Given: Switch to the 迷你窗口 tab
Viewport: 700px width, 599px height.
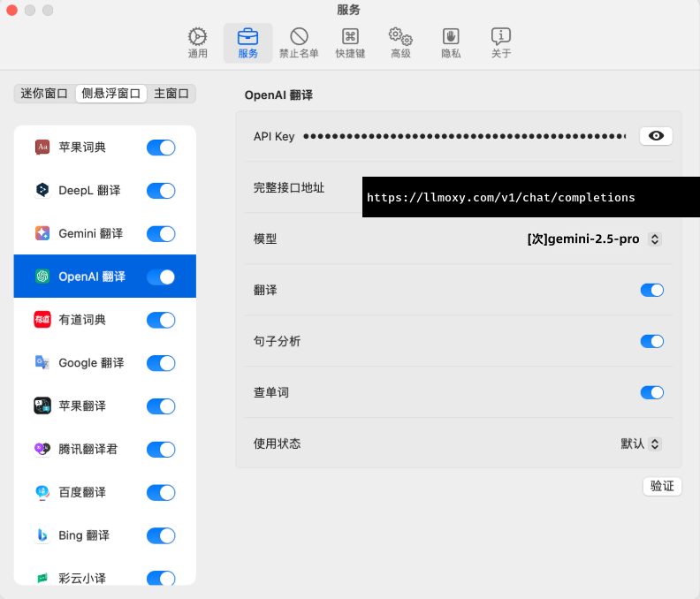Looking at the screenshot, I should pos(44,94).
